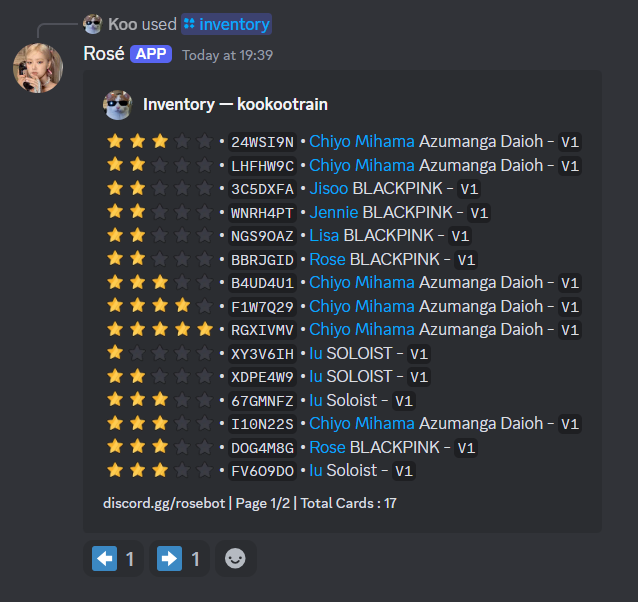The image size is (638, 602).
Task: Open Chiyo Mihama link for card 24WSI9N
Action: point(362,142)
